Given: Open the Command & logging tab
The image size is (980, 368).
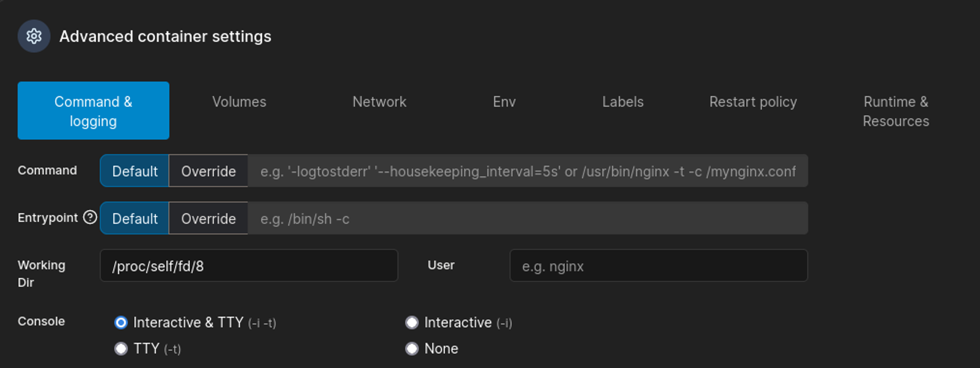Looking at the screenshot, I should tap(93, 111).
